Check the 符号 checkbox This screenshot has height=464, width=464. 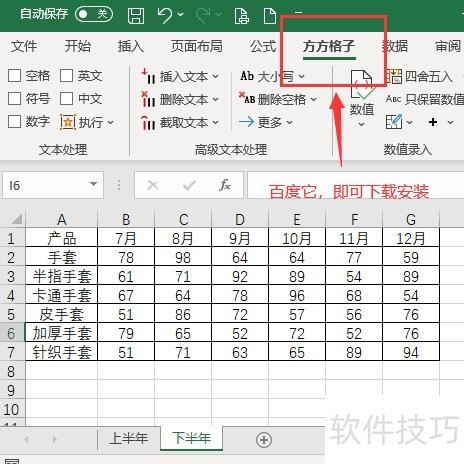pos(14,99)
